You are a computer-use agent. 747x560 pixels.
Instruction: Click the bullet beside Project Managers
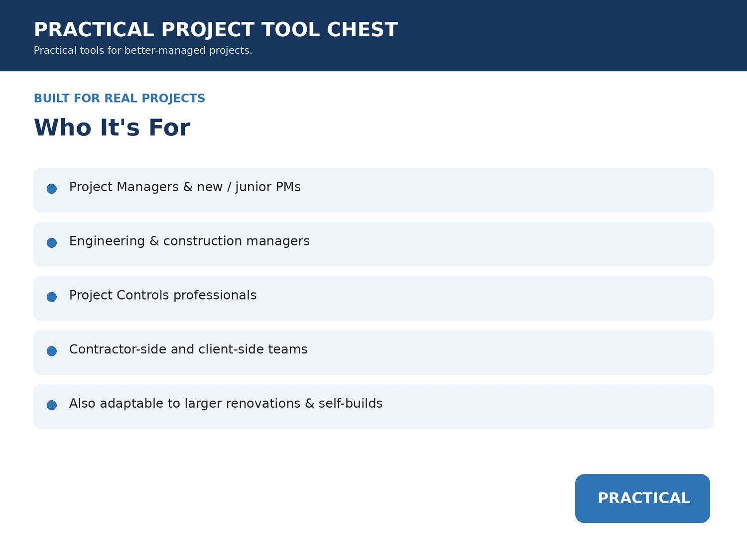[x=52, y=189]
